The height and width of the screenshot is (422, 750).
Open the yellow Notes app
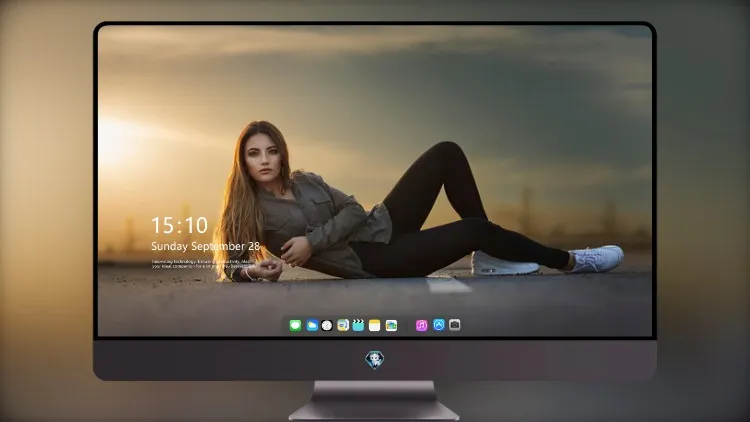click(x=375, y=325)
